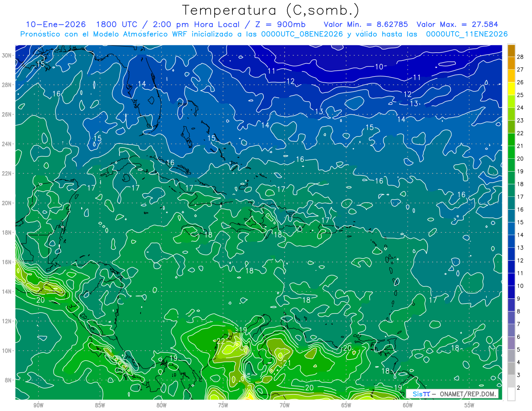532x411 pixels.
Task: Click the 30N latitude axis label
Action: pyautogui.click(x=8, y=55)
